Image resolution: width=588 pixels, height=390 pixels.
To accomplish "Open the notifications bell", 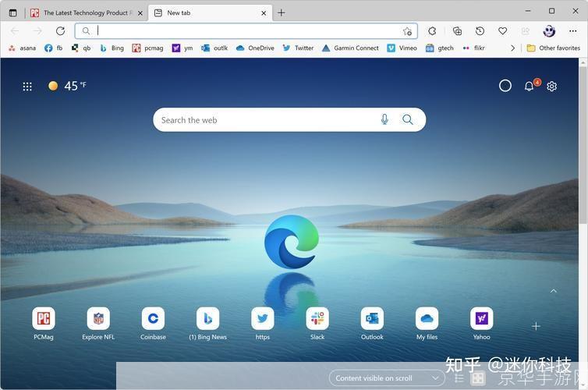I will (530, 87).
